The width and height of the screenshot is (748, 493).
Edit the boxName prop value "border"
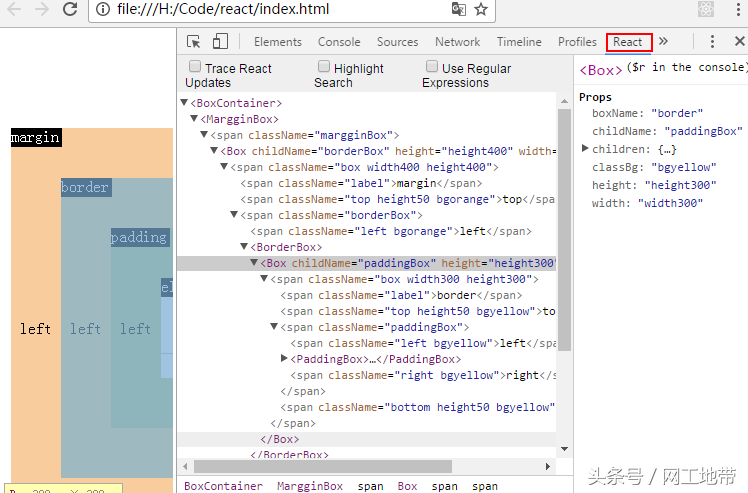(677, 113)
